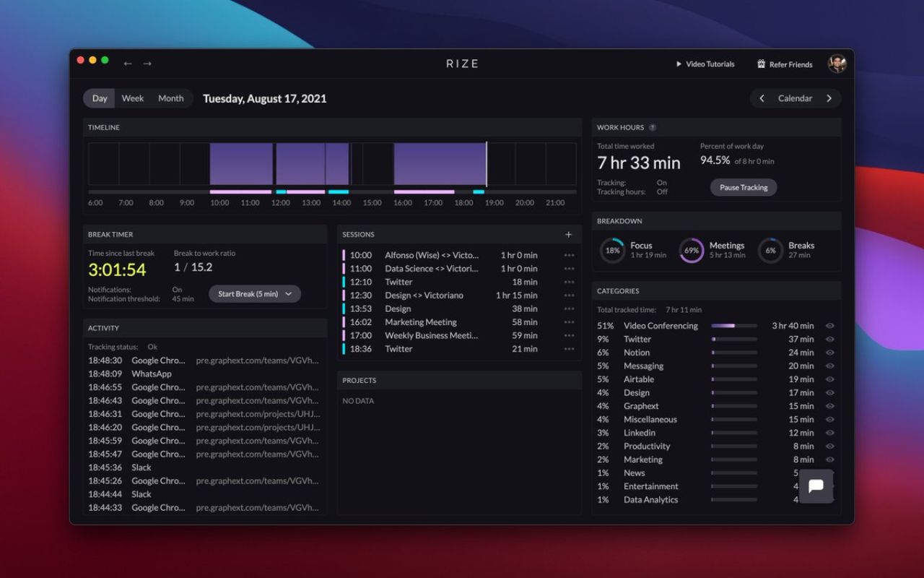Select the 12:10 Twitter session row
Image resolution: width=924 pixels, height=578 pixels.
[x=459, y=282]
